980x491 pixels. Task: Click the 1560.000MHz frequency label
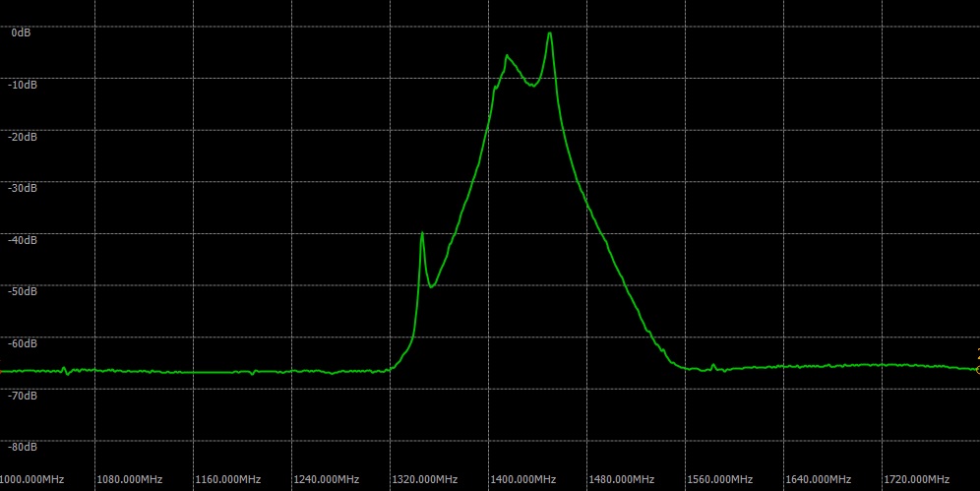click(719, 480)
